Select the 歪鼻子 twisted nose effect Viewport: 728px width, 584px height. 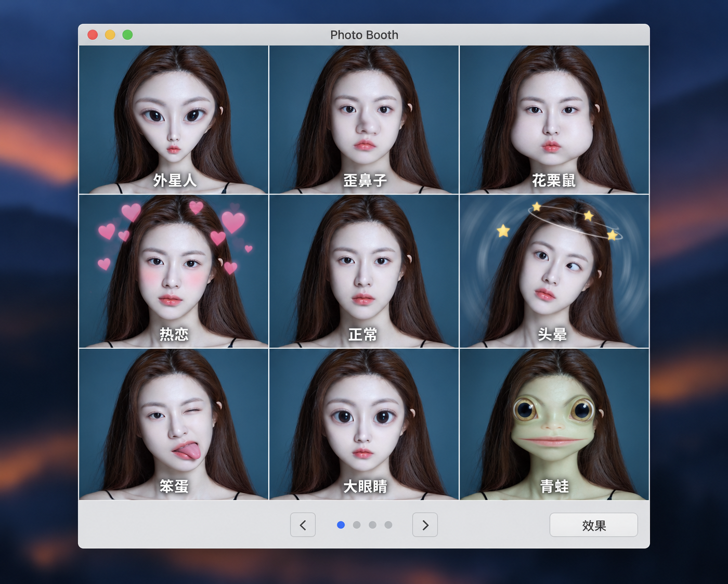[x=364, y=120]
